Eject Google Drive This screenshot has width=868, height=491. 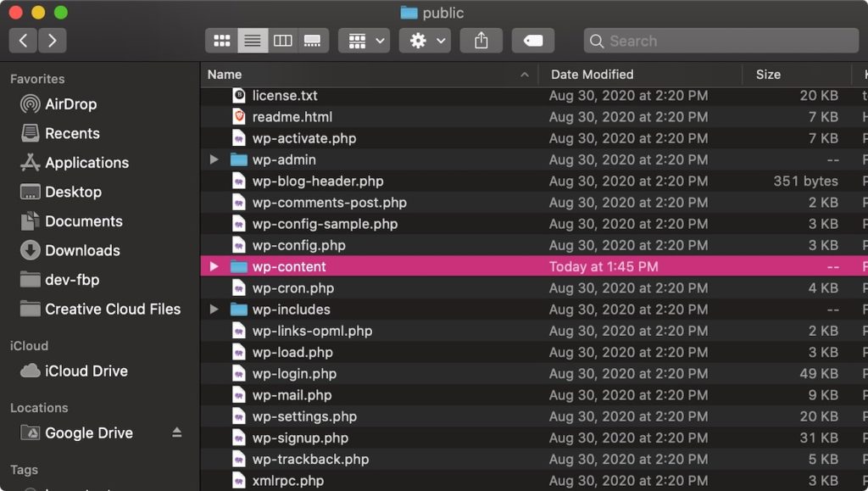(x=176, y=432)
